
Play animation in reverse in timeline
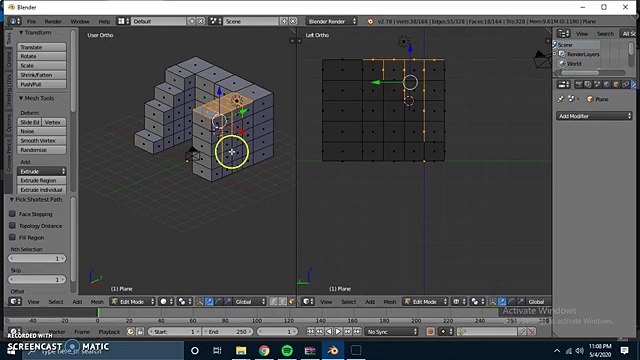[329, 331]
